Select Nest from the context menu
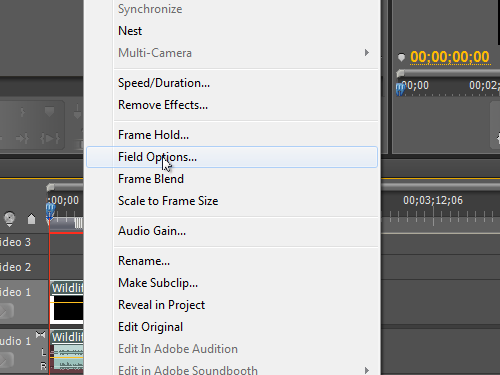 tap(130, 31)
